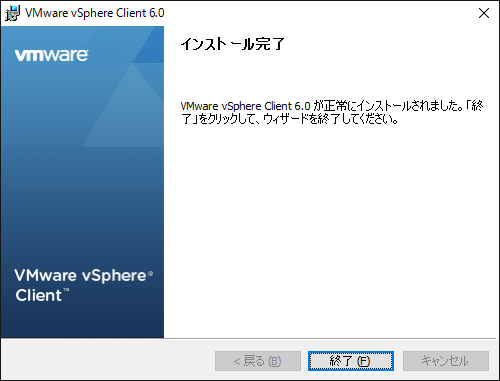
Task: Click the white vmware logo
Action: coord(51,55)
